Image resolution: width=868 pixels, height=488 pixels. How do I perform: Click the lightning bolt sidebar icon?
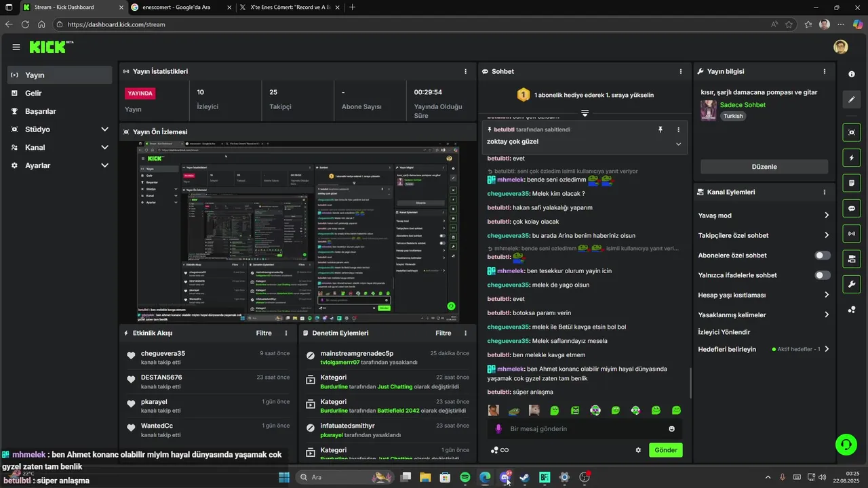[852, 158]
